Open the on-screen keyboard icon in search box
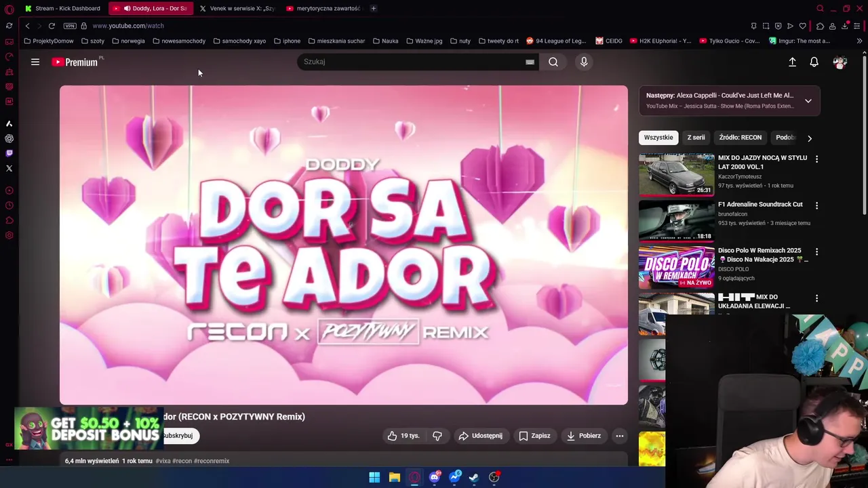 click(530, 62)
